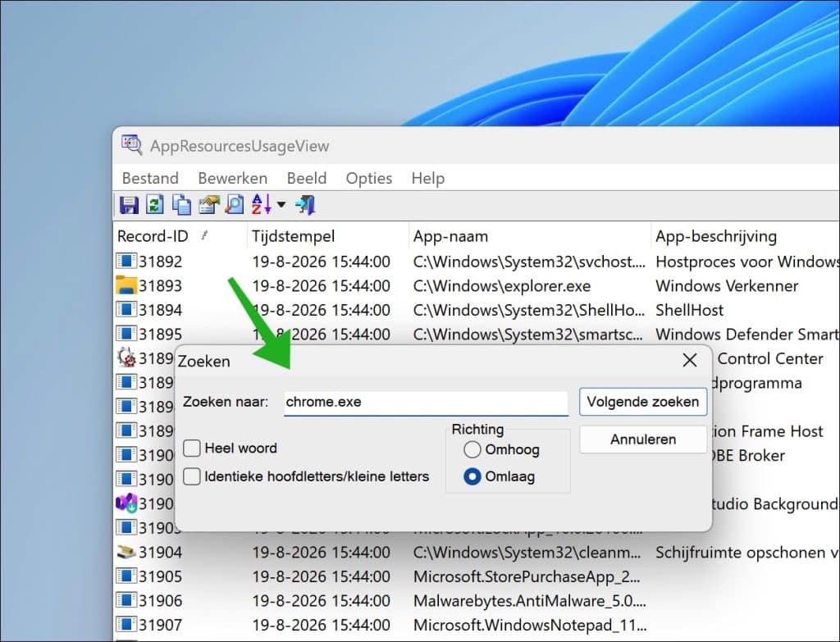This screenshot has width=840, height=642.
Task: Sort by the App-naam column header
Action: pyautogui.click(x=530, y=236)
